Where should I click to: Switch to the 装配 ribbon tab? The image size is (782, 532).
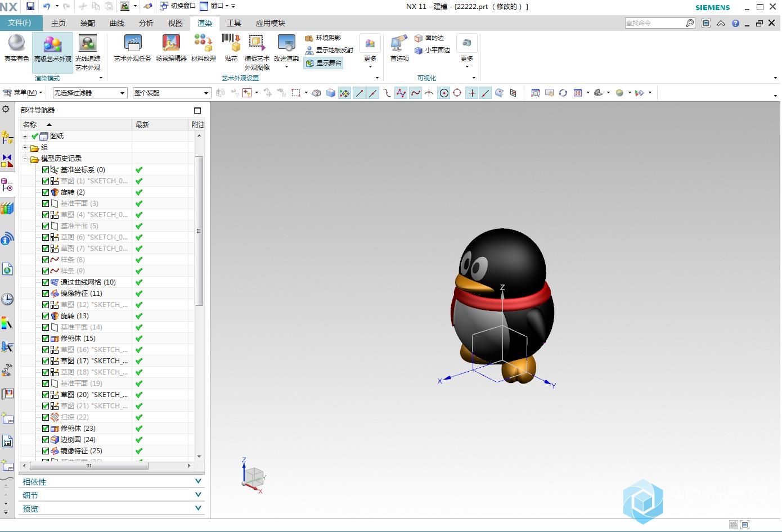click(x=88, y=23)
